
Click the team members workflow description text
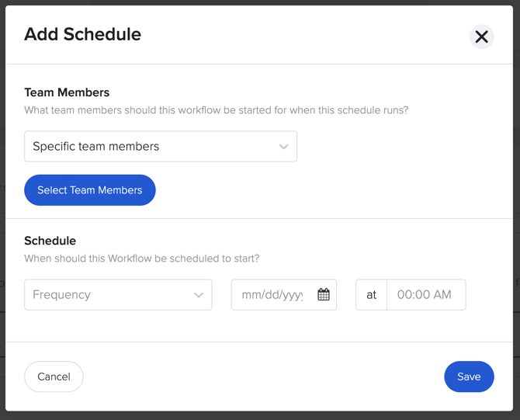click(217, 110)
